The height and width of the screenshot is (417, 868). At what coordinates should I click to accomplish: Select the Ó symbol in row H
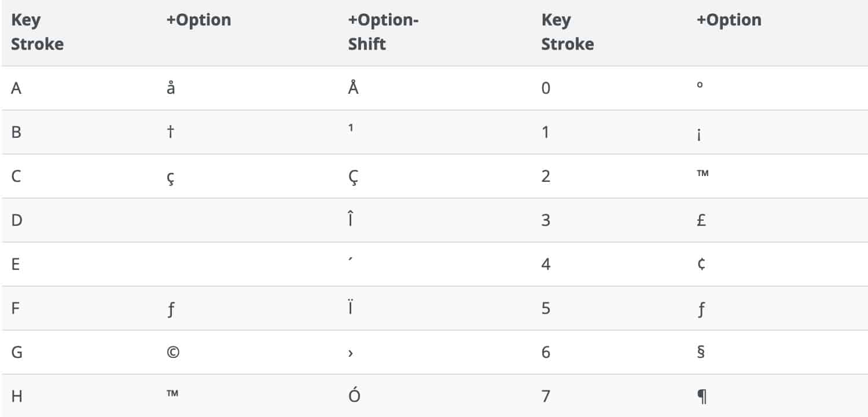[x=354, y=395]
